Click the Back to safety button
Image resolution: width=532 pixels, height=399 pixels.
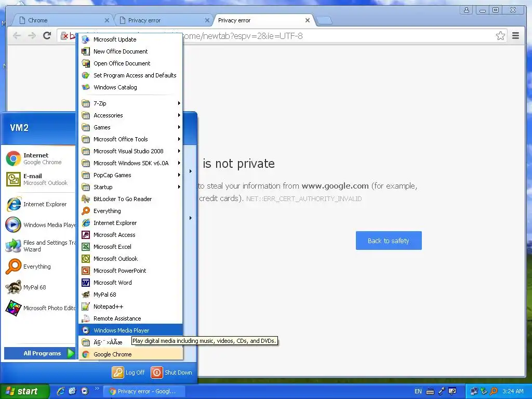pyautogui.click(x=389, y=241)
